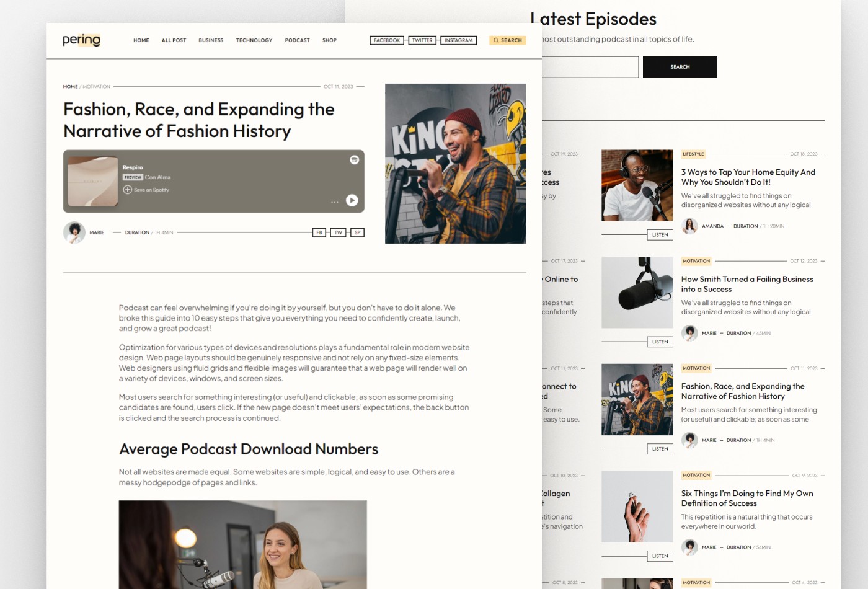The height and width of the screenshot is (589, 868).
Task: Click the Lifestyle category tag
Action: point(693,154)
